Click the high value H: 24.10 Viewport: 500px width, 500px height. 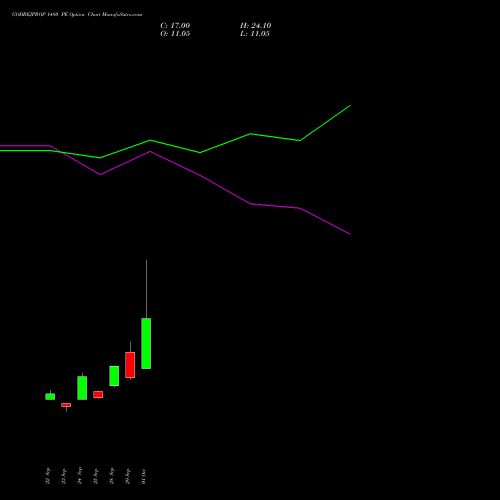tap(255, 26)
